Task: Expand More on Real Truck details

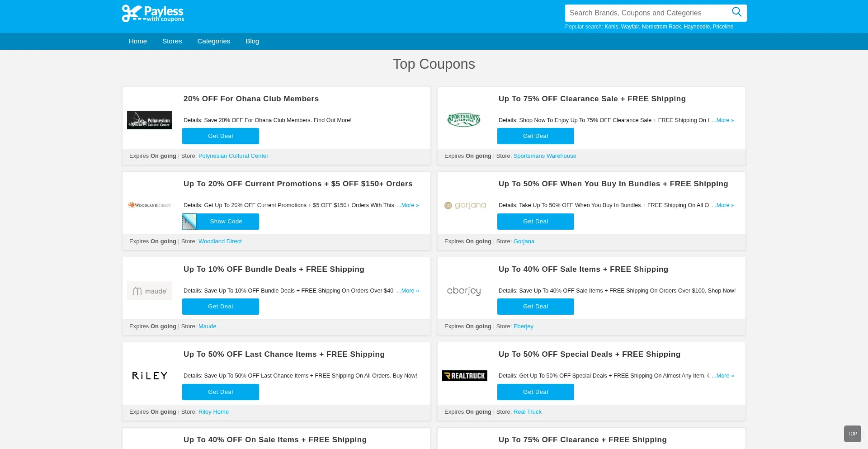Action: (x=723, y=376)
